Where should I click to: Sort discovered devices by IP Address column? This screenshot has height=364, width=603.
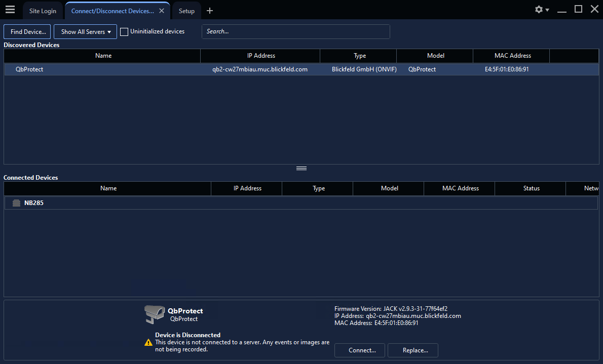(261, 56)
